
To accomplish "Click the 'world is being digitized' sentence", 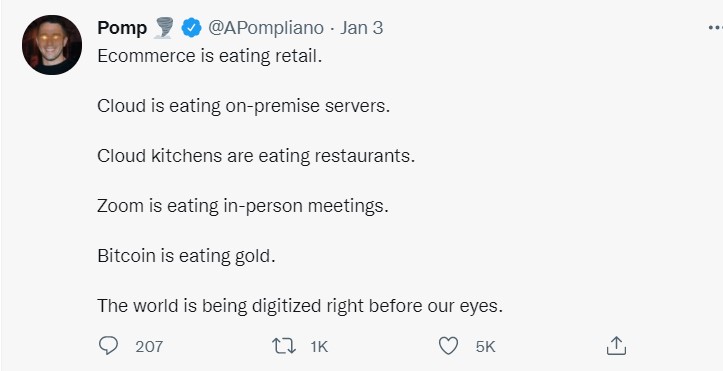I will [x=300, y=306].
